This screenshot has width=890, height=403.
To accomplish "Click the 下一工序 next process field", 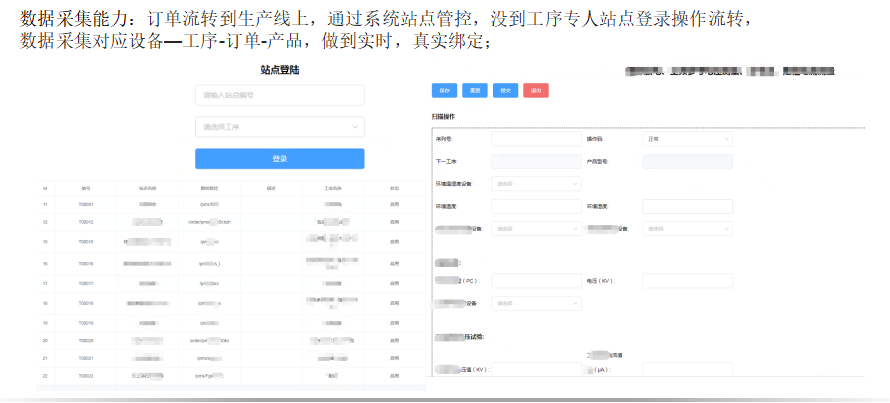I will tap(536, 161).
